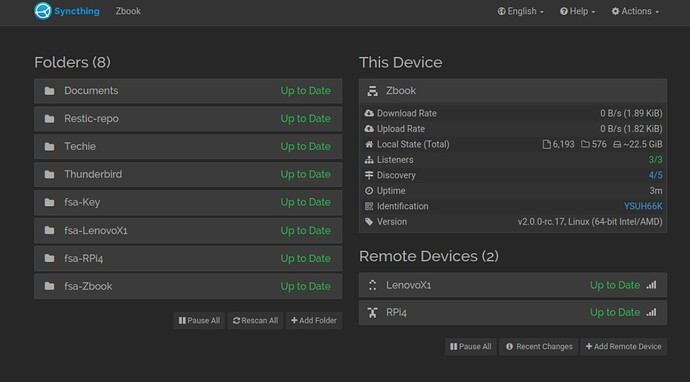Click the YSUH66K identification link
The height and width of the screenshot is (382, 690).
[643, 206]
